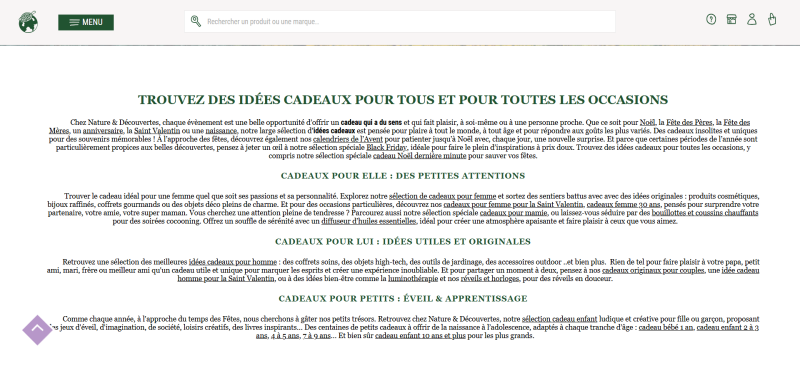The image size is (800, 366).
Task: Click the Cadeaux pour elle heading
Action: pyautogui.click(x=403, y=176)
